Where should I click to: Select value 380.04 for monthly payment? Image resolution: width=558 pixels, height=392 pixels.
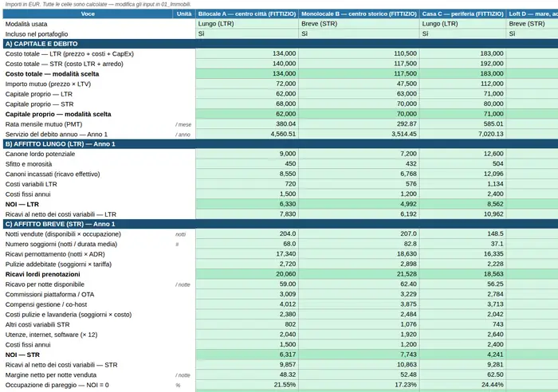pyautogui.click(x=285, y=123)
